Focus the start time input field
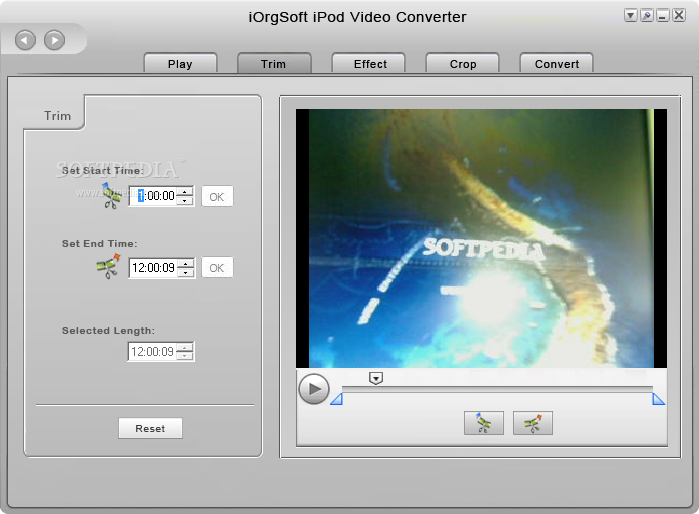The image size is (699, 514). point(152,196)
